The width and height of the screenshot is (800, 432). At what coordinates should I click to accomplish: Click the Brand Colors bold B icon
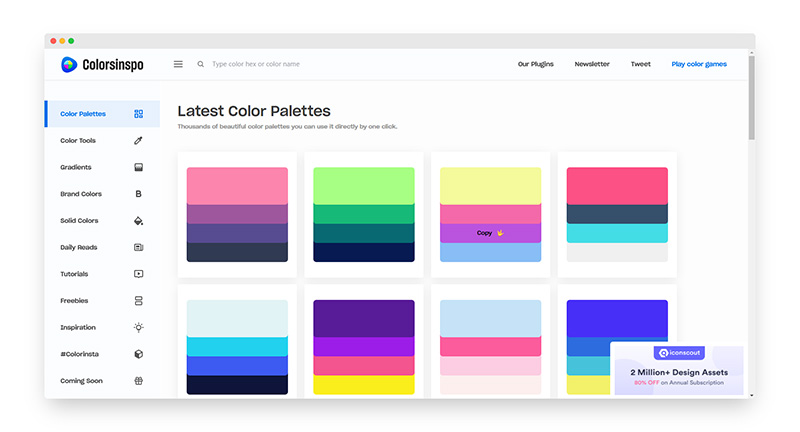click(138, 194)
